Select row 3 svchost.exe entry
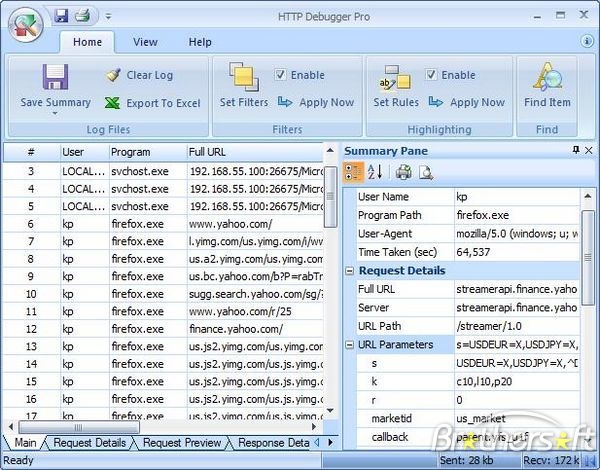Image resolution: width=600 pixels, height=470 pixels. click(163, 171)
